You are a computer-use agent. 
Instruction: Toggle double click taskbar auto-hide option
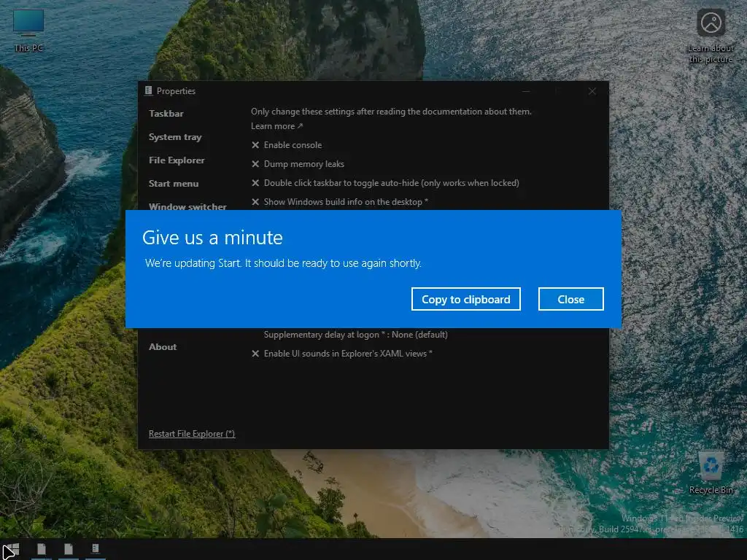click(385, 183)
